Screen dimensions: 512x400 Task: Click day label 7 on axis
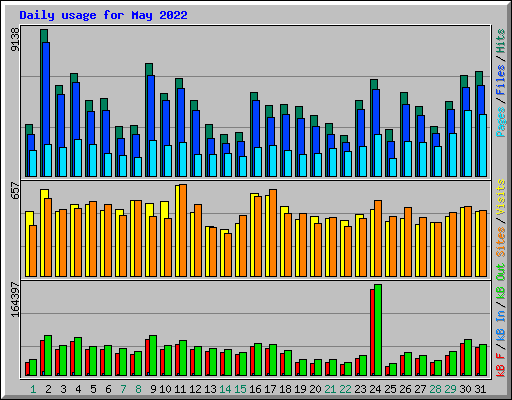123,389
